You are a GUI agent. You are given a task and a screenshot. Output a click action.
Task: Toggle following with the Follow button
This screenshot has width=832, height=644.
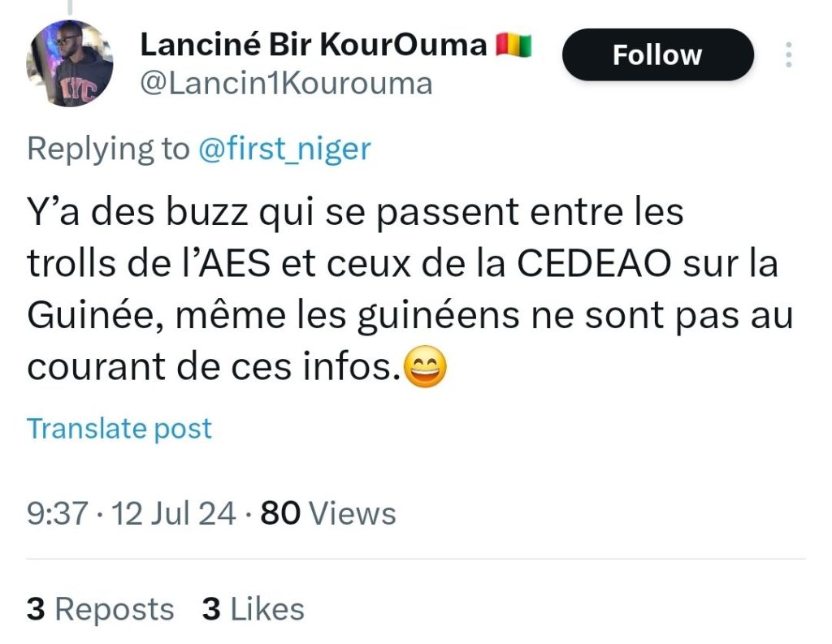pyautogui.click(x=656, y=54)
